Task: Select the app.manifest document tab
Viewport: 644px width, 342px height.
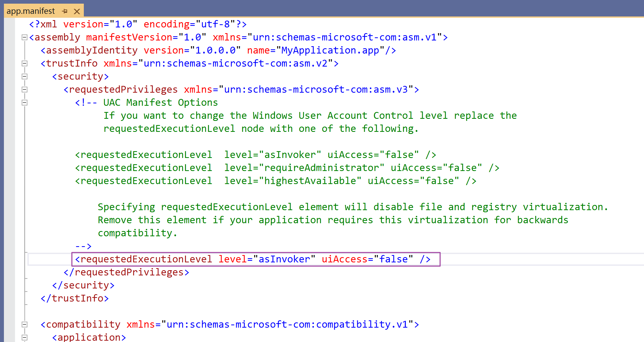Action: [x=31, y=11]
